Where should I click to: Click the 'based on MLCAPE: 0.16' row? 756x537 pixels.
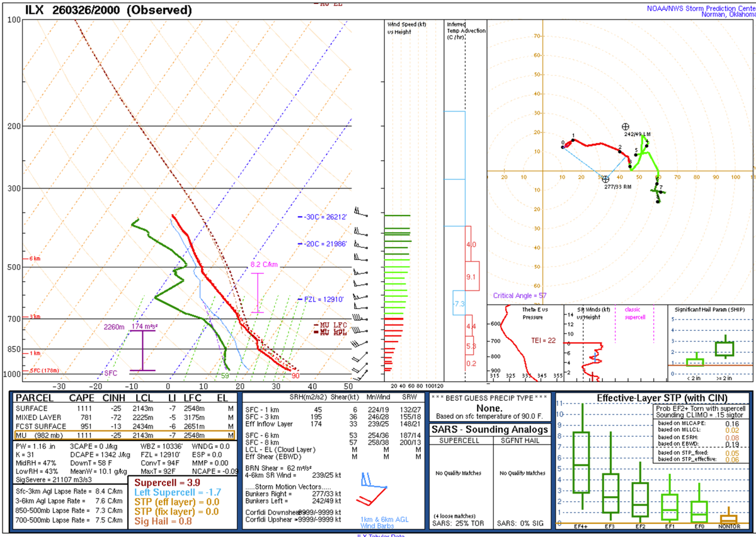699,424
